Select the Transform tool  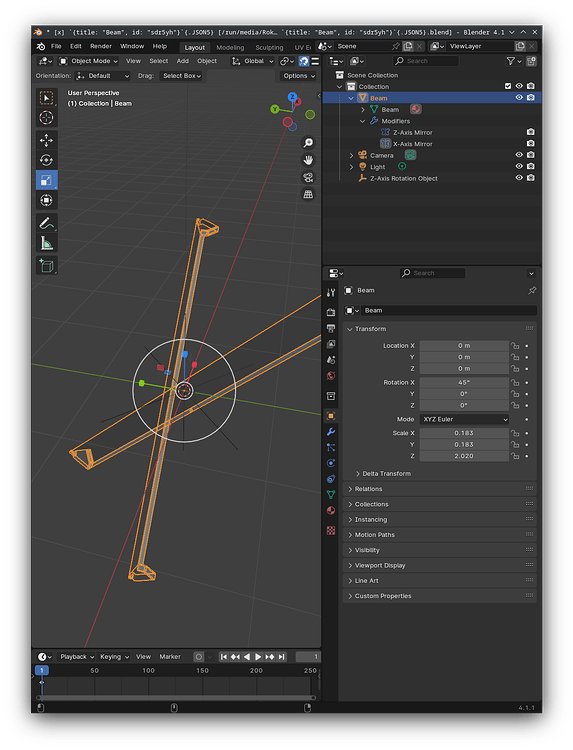(46, 200)
